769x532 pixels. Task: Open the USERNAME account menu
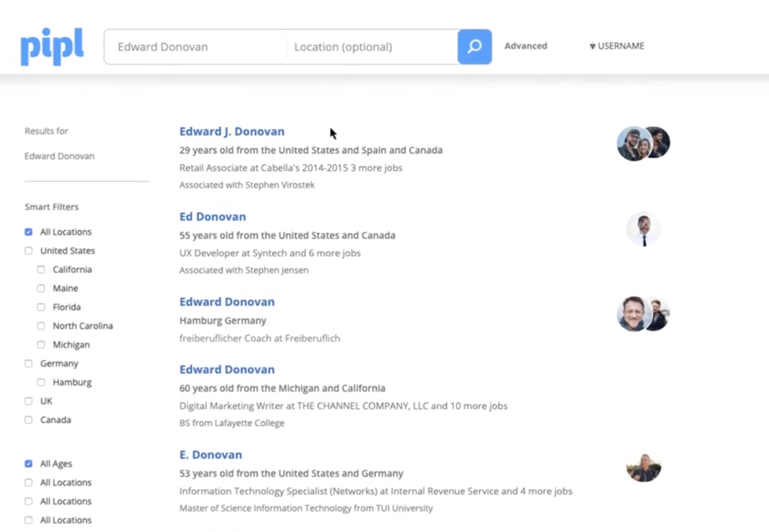[x=620, y=46]
